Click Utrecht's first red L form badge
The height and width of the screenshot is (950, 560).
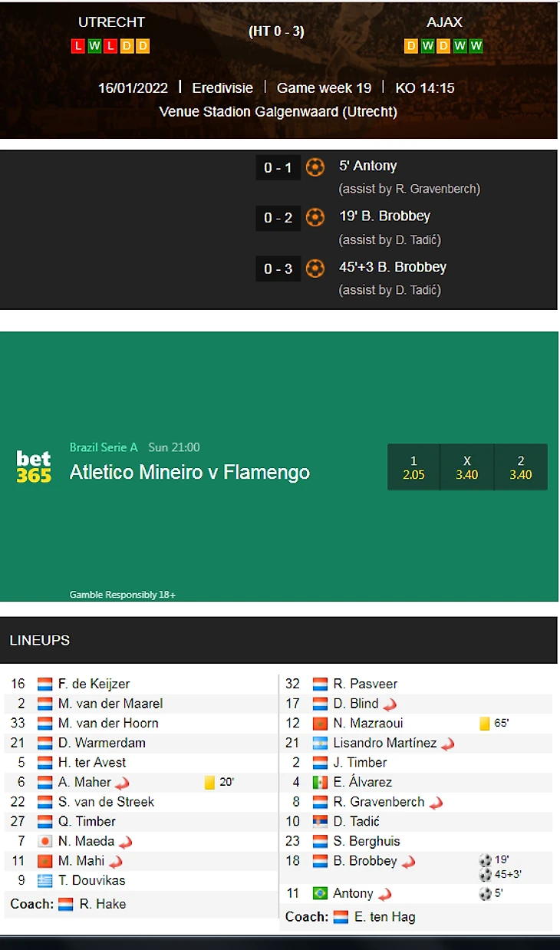click(77, 46)
